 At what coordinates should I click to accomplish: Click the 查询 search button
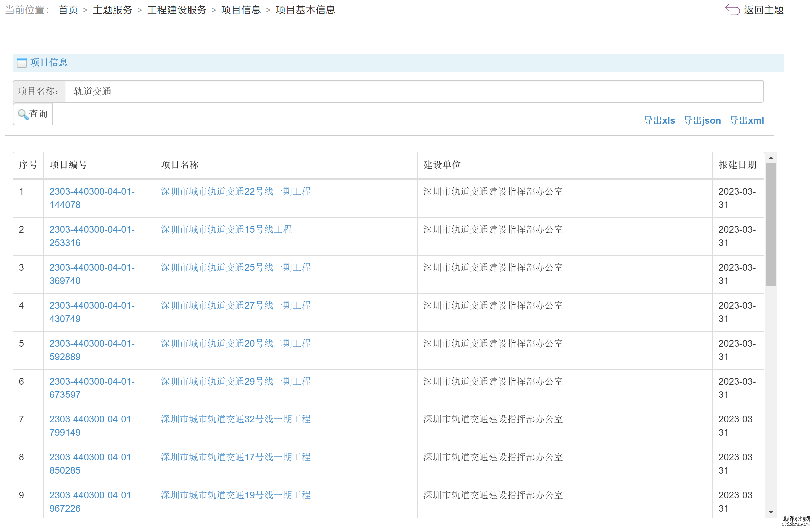point(33,114)
